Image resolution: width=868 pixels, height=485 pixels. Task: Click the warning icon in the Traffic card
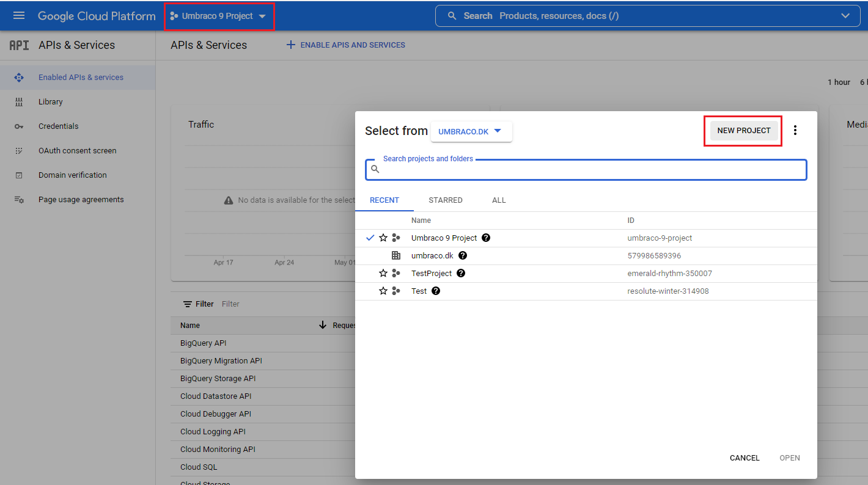tap(229, 200)
